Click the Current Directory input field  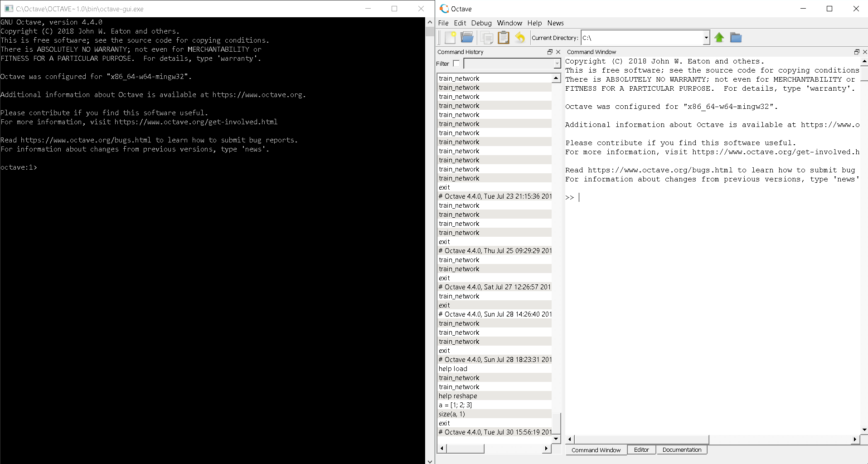point(641,38)
